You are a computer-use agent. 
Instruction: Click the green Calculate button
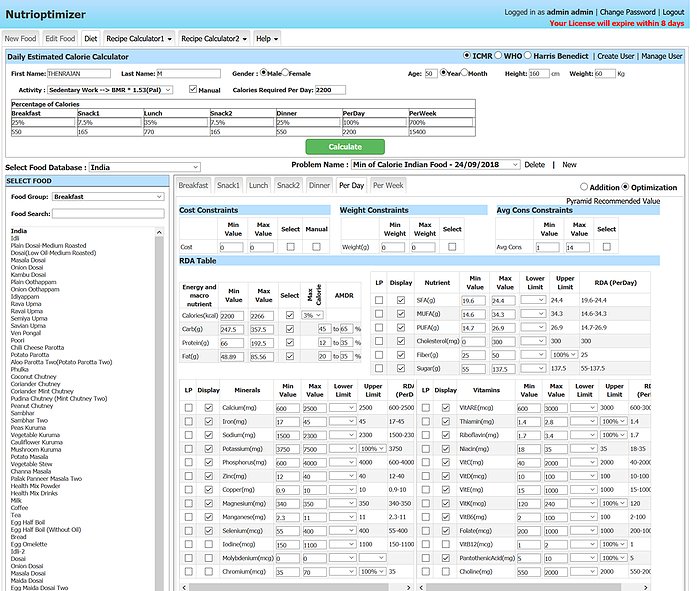[344, 146]
